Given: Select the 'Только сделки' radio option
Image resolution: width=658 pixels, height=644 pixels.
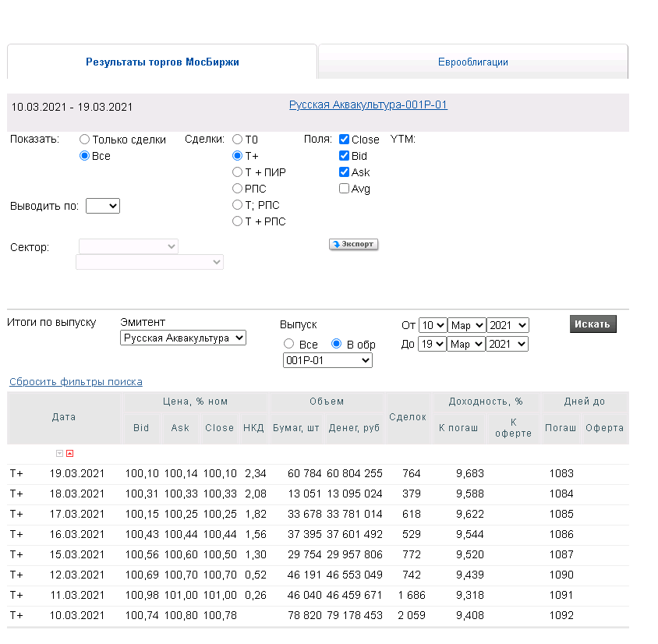Looking at the screenshot, I should [84, 140].
